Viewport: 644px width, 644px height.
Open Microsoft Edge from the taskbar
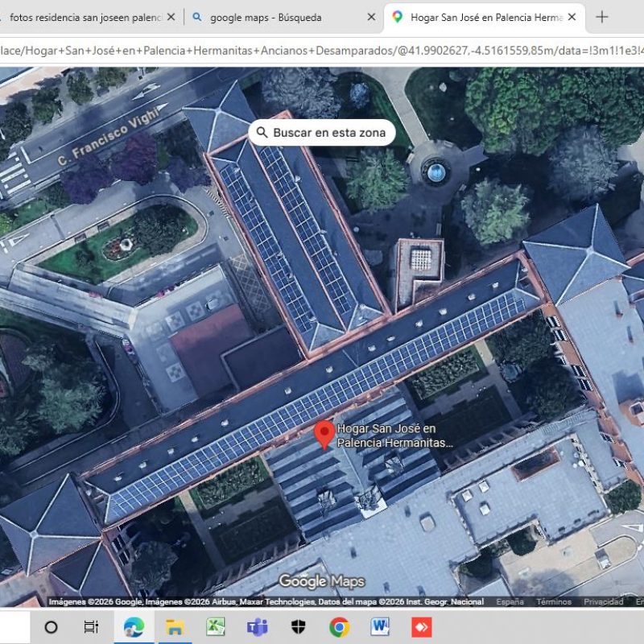(134, 627)
